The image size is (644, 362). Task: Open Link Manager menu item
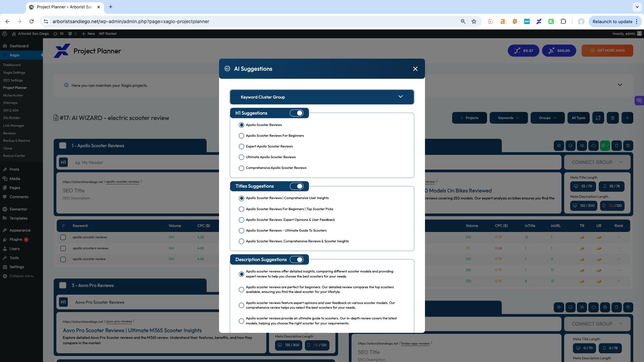point(14,125)
